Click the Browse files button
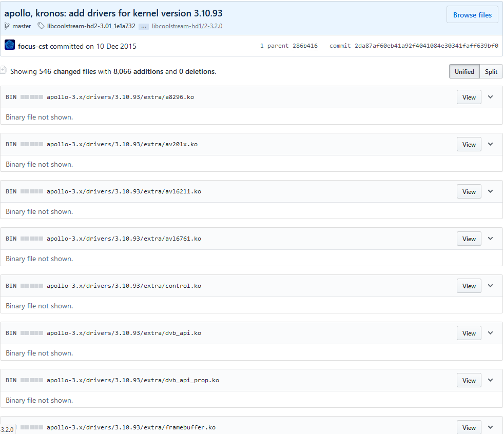Screen dimensions: 504x434 (472, 15)
